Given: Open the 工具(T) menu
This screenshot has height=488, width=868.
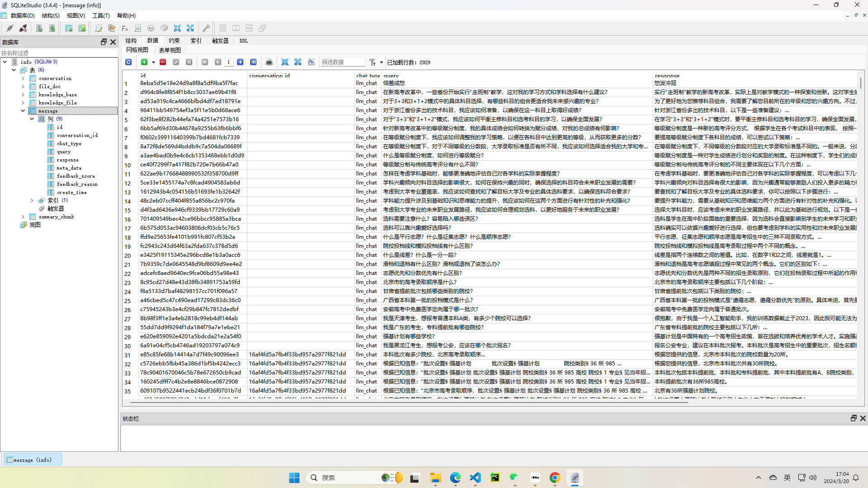Looking at the screenshot, I should point(101,15).
